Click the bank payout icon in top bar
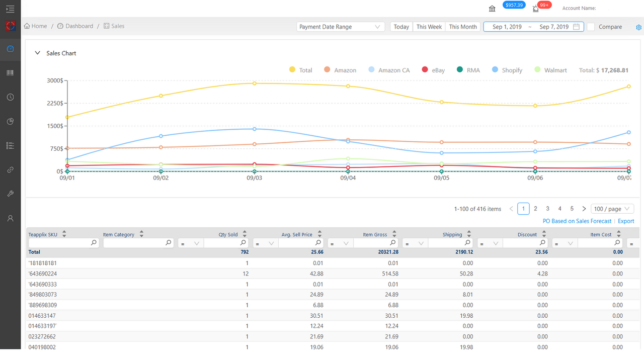This screenshot has width=644, height=362. [492, 8]
